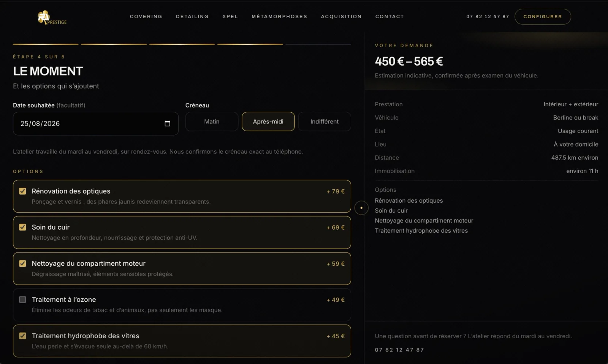608x364 pixels.
Task: Click the + 59 € moteur price
Action: [x=336, y=264]
